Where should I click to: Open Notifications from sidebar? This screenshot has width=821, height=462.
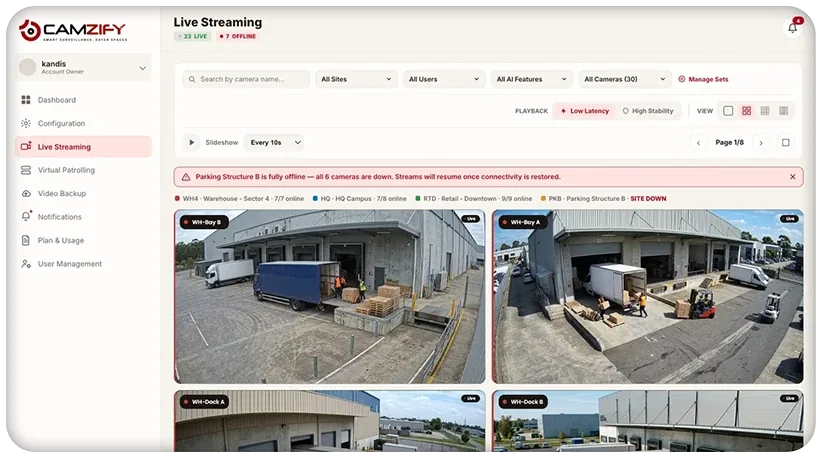83,216
